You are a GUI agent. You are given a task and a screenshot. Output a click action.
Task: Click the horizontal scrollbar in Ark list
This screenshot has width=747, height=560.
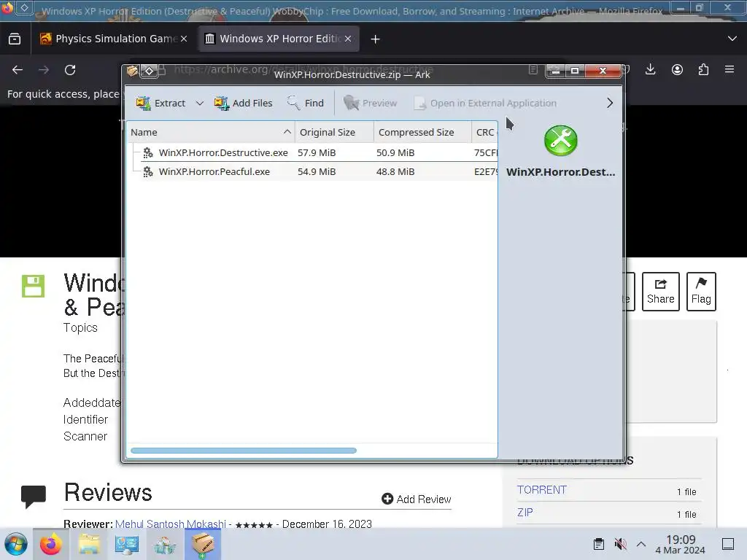point(244,451)
